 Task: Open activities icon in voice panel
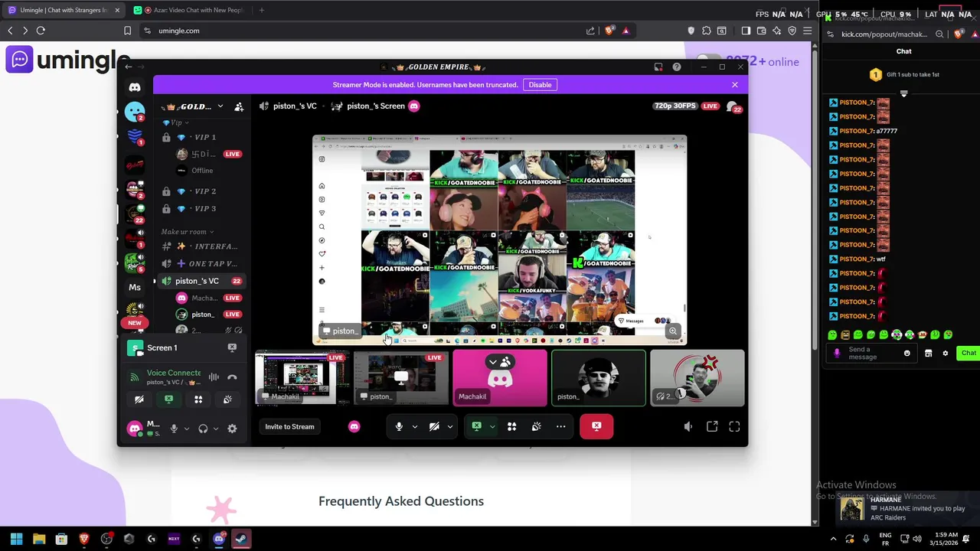point(198,399)
